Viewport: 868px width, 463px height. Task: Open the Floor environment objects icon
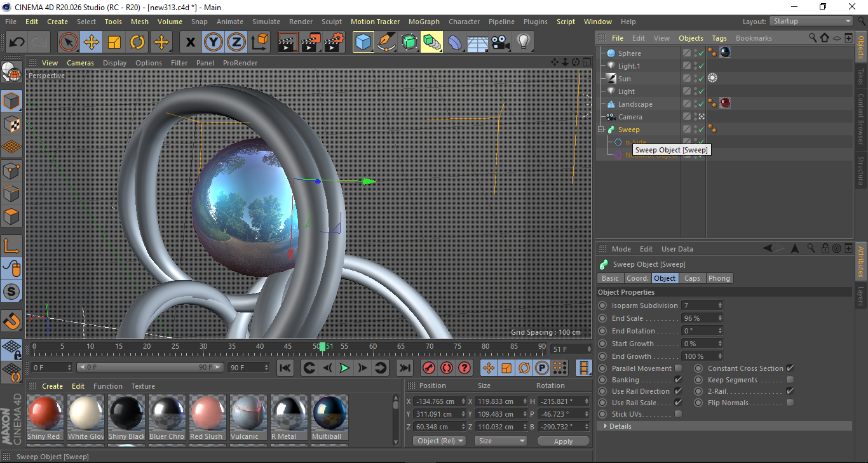pos(477,43)
